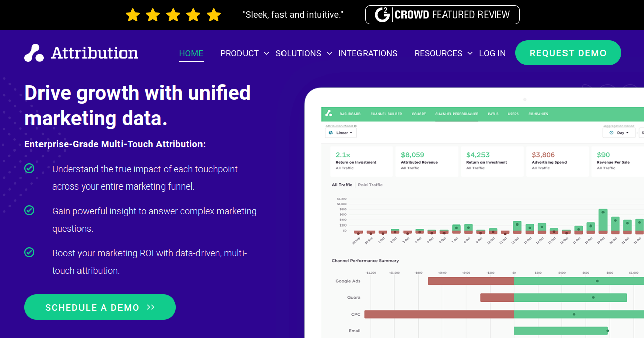Click the info icon next to Attribution Model
This screenshot has width=644, height=338.
coord(355,126)
